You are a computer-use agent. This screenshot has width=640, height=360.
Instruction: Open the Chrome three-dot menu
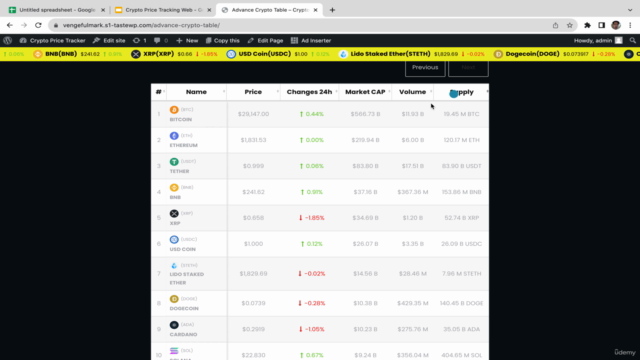click(630, 25)
